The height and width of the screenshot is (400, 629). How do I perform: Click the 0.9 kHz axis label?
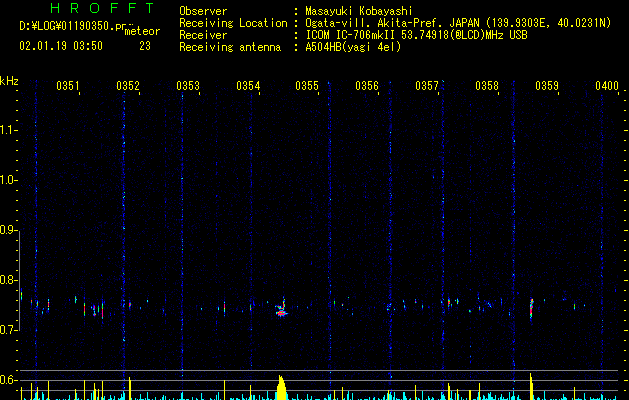click(8, 230)
